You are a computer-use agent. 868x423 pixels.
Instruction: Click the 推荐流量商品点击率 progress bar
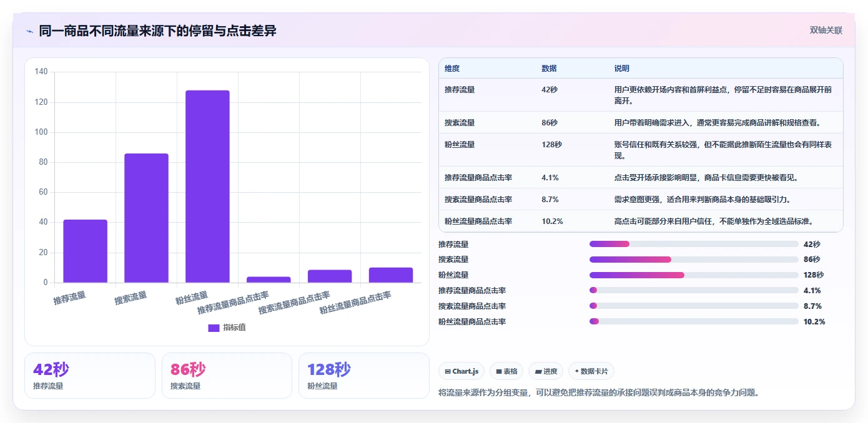694,290
